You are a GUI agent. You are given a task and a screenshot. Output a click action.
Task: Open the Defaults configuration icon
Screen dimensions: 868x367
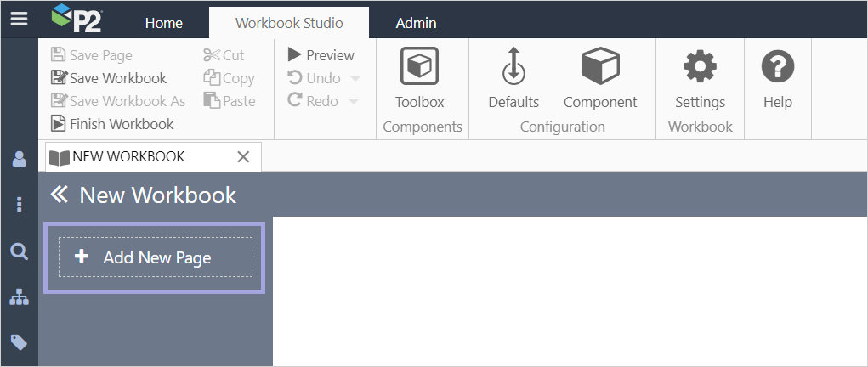[513, 67]
